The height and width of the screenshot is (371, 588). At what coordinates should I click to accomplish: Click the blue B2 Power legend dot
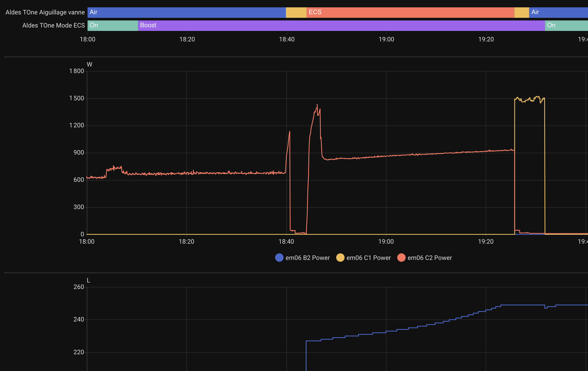click(279, 258)
